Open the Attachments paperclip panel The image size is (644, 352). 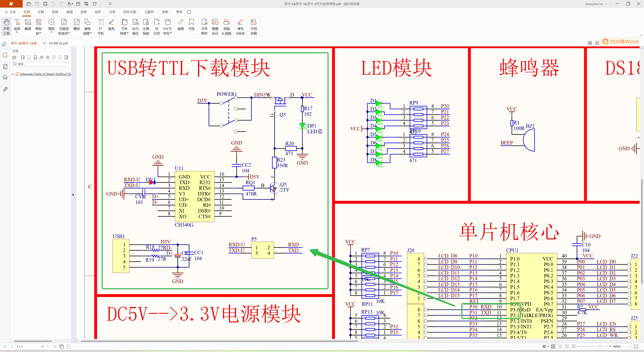point(5,89)
